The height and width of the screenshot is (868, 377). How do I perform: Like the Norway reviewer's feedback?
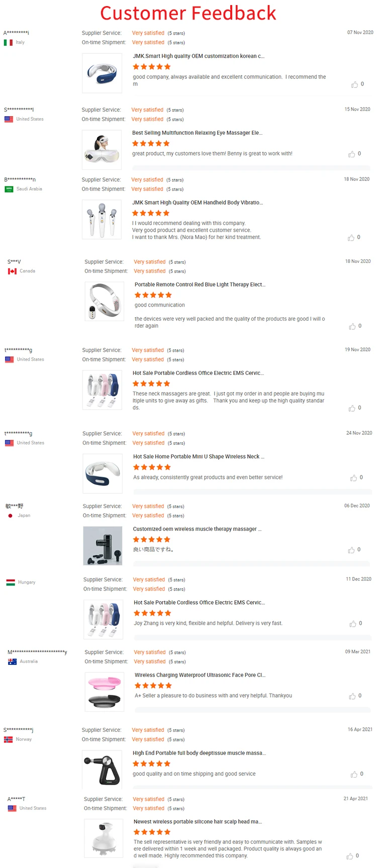(354, 775)
